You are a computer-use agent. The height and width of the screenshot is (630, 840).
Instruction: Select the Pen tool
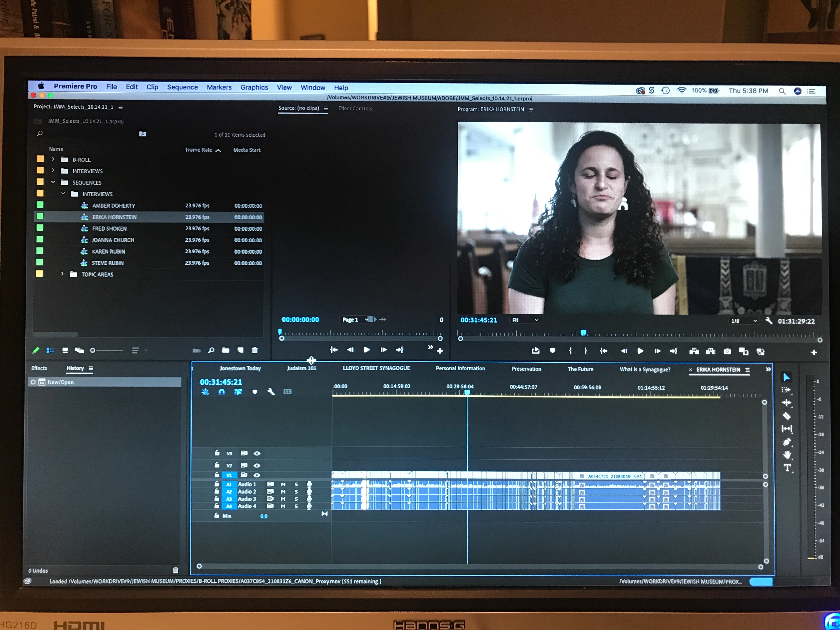pyautogui.click(x=787, y=442)
